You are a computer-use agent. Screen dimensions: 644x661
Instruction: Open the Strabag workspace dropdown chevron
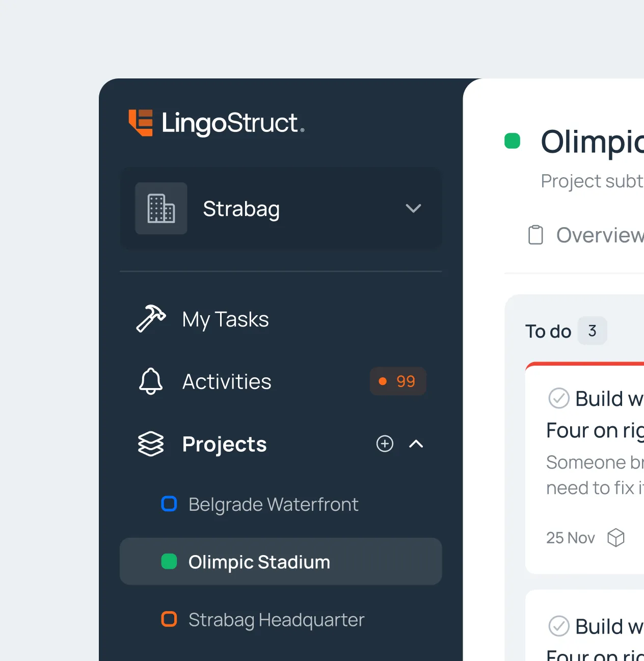(413, 208)
